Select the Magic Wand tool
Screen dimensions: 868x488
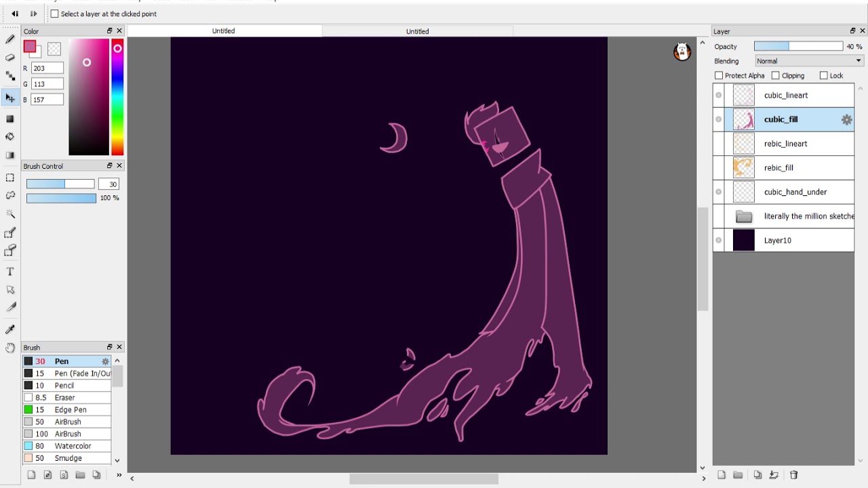point(10,213)
